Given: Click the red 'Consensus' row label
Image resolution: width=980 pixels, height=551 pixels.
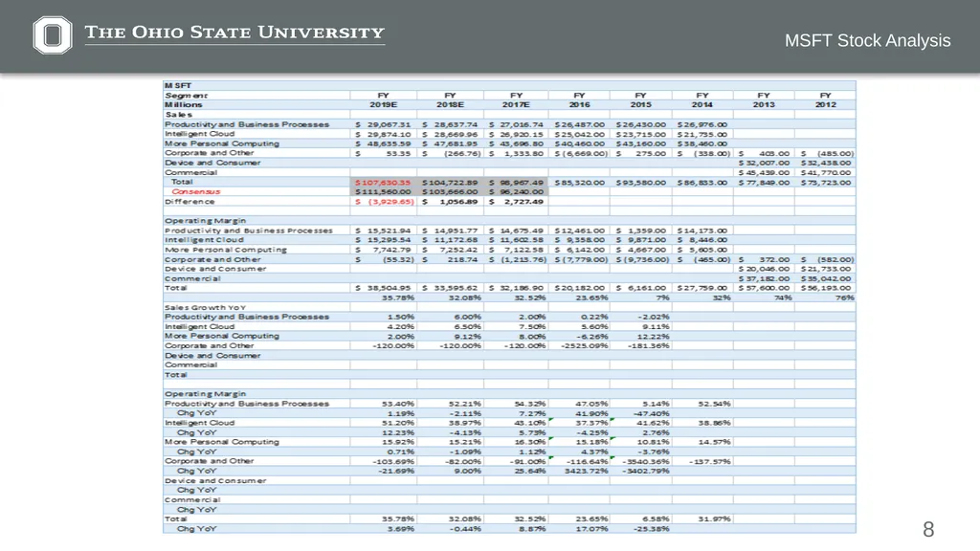Looking at the screenshot, I should pyautogui.click(x=195, y=191).
